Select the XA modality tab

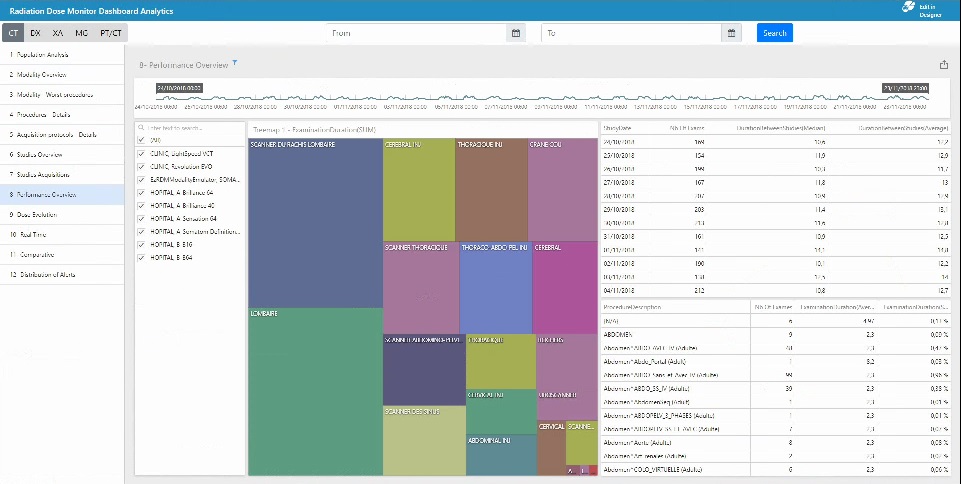pyautogui.click(x=57, y=33)
